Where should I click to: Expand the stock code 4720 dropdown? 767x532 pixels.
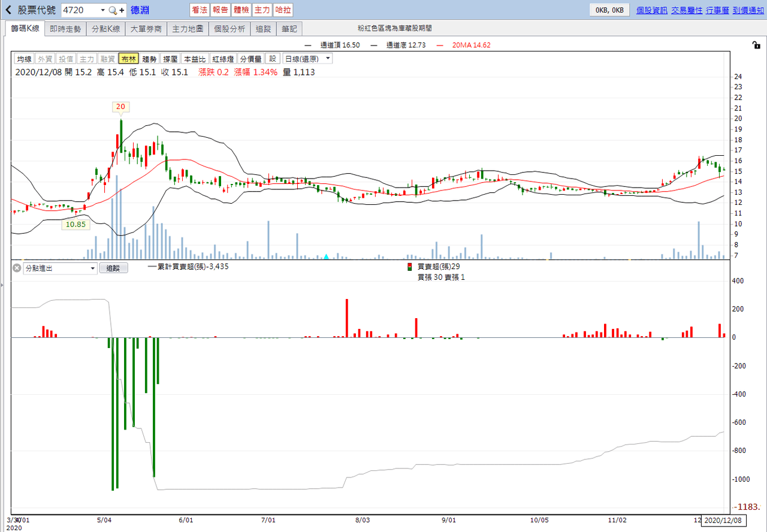(102, 10)
